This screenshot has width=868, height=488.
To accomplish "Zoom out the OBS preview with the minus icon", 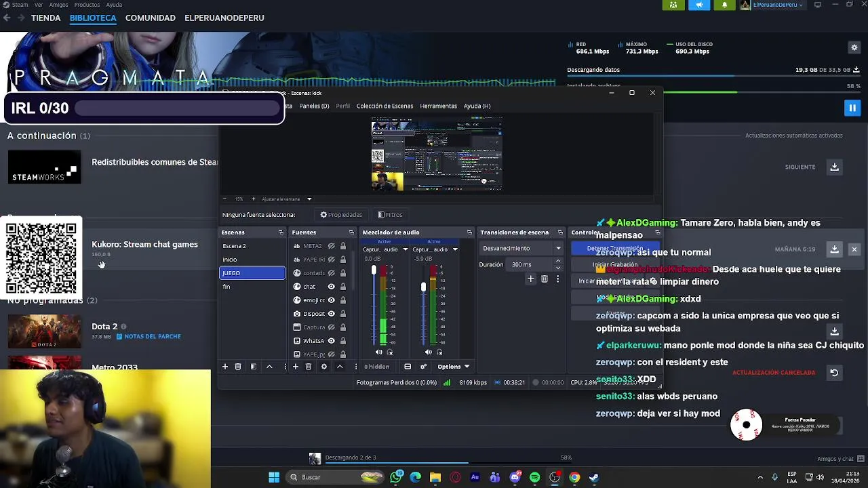I will click(x=226, y=199).
